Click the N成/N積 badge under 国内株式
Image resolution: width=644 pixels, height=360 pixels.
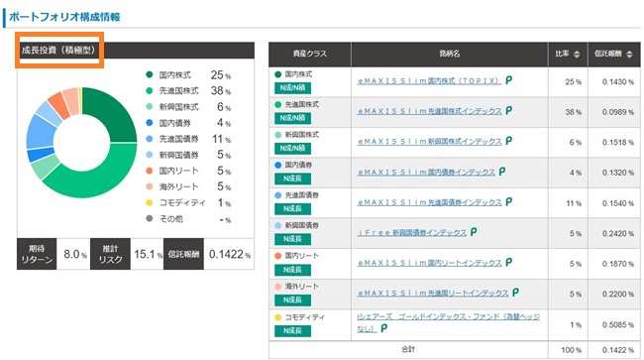(x=292, y=88)
